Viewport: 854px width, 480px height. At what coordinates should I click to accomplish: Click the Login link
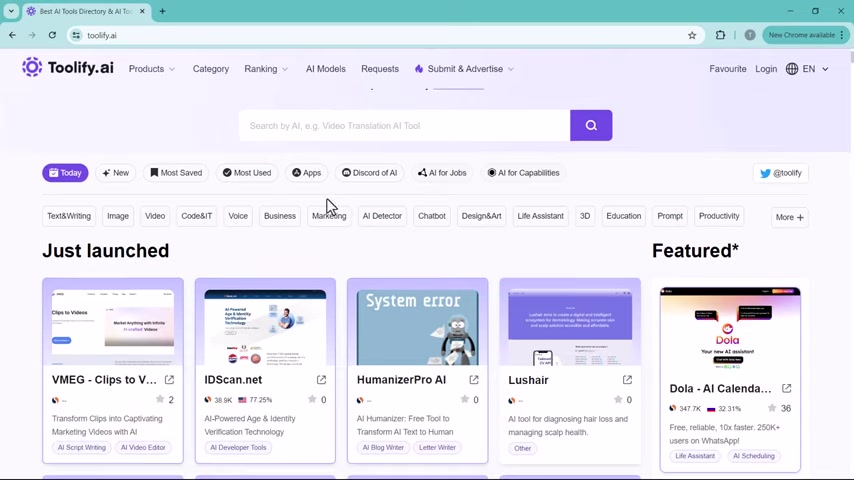pyautogui.click(x=766, y=69)
